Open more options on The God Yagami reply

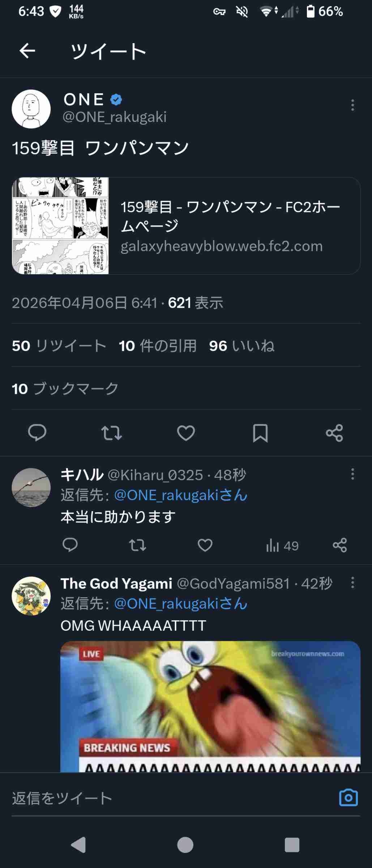click(352, 583)
